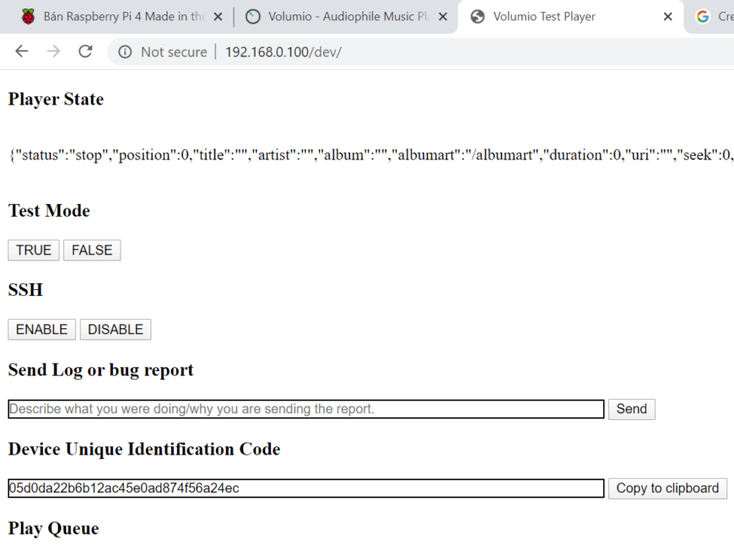Disable SSH access
The height and width of the screenshot is (560, 734).
(116, 330)
